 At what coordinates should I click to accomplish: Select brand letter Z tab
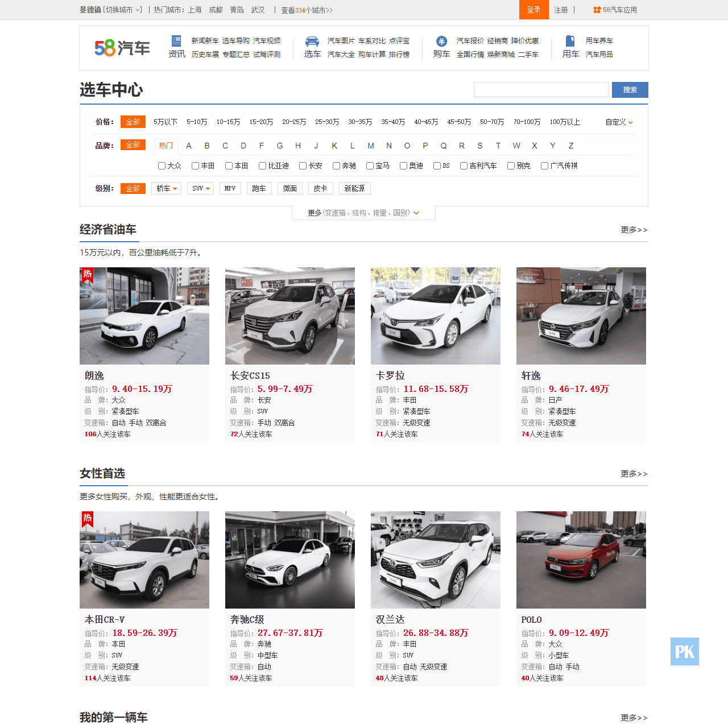[x=571, y=146]
